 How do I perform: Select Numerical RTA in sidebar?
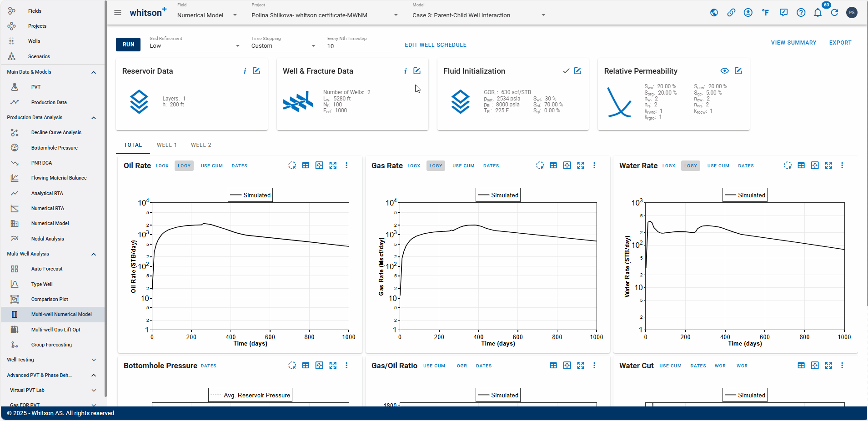tap(47, 208)
